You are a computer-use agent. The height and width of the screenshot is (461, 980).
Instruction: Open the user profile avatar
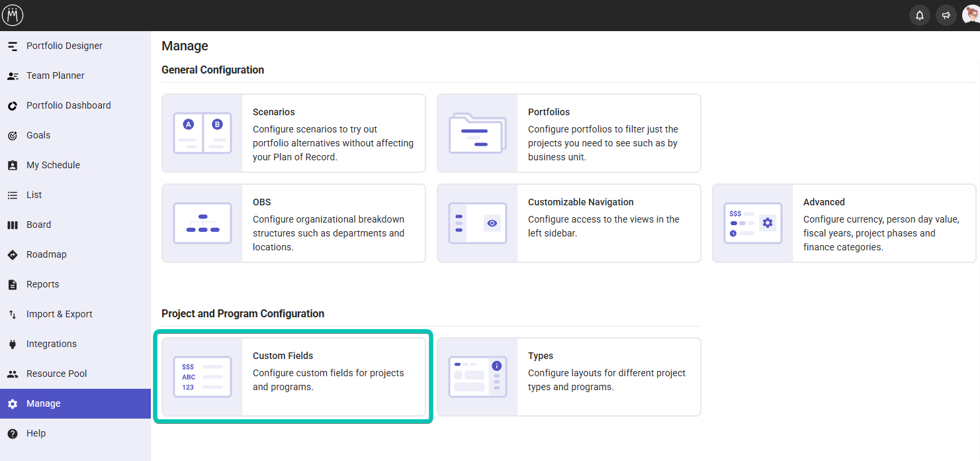coord(971,15)
